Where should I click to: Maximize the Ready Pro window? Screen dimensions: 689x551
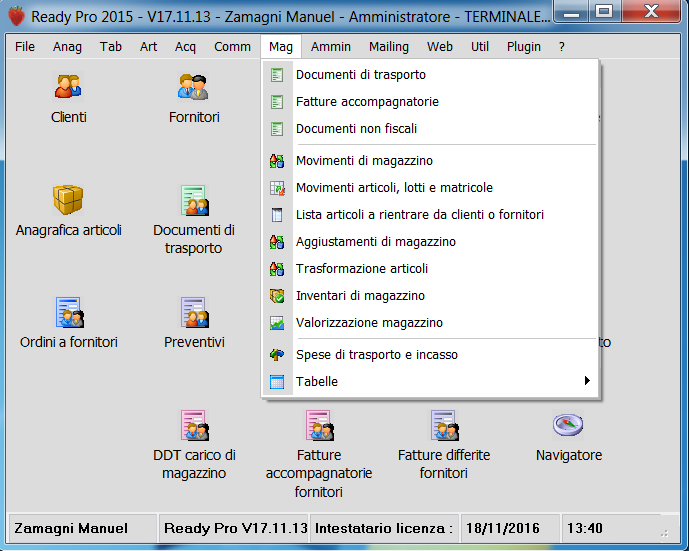(604, 11)
